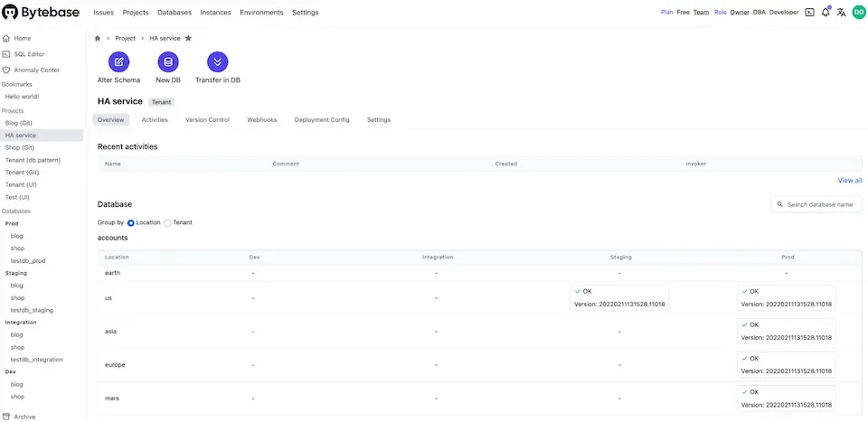Image resolution: width=868 pixels, height=422 pixels.
Task: Click the Search database name field
Action: click(817, 205)
